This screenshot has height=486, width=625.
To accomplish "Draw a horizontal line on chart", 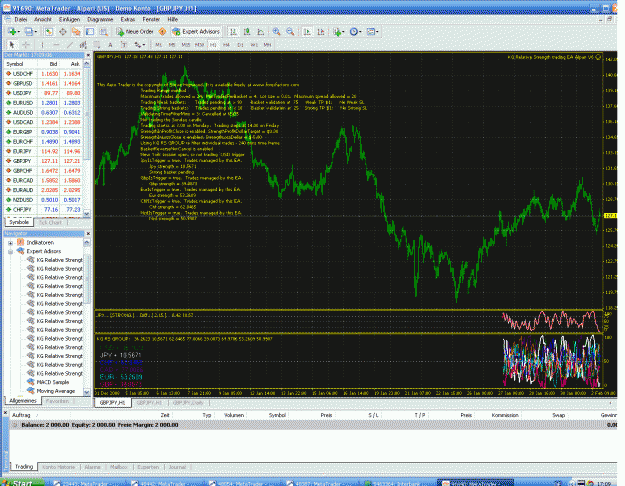I will [x=56, y=45].
